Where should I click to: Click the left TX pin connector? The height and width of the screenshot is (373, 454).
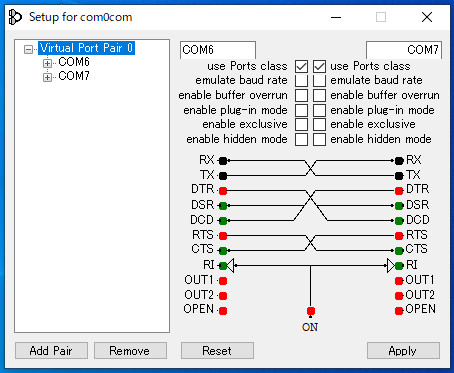coord(223,176)
